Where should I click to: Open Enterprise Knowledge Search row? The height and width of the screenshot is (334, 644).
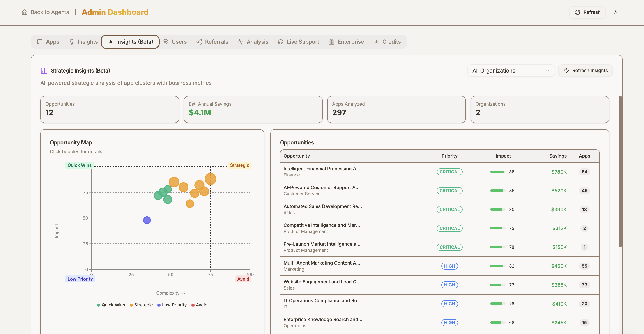click(439, 322)
